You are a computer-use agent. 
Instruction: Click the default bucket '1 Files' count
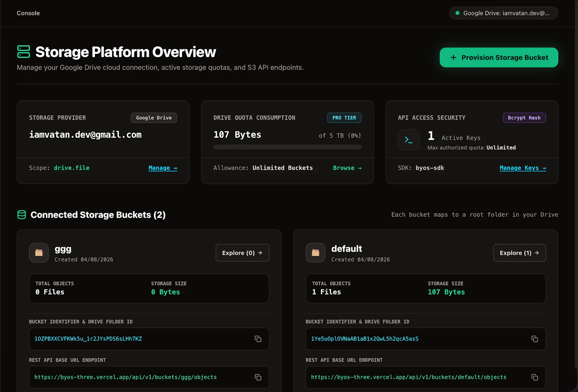pyautogui.click(x=327, y=292)
